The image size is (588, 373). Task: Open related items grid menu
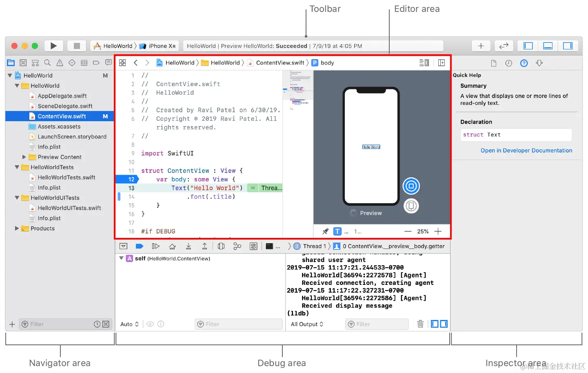[122, 63]
